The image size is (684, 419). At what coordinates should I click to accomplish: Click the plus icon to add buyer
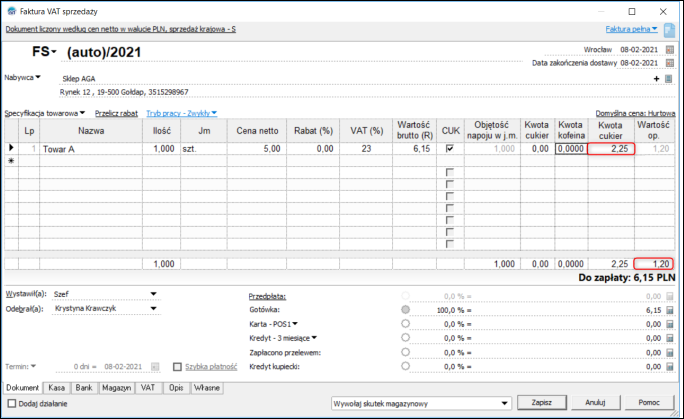click(657, 78)
